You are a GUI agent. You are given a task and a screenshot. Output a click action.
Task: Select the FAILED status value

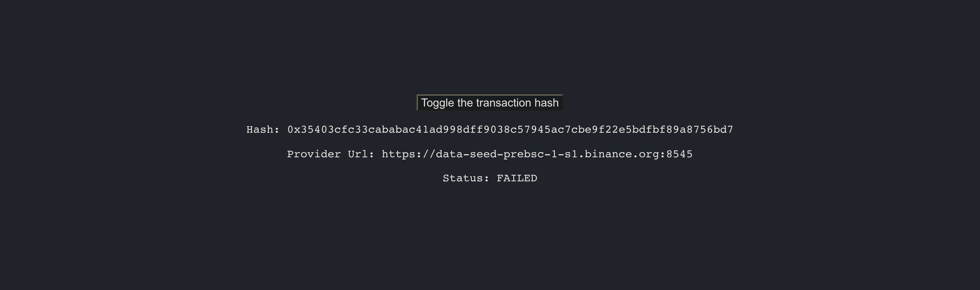coord(516,177)
